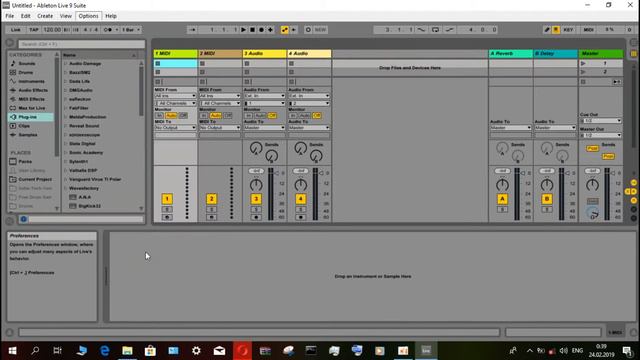
Task: Open the Sounds category in browser
Action: click(27, 64)
